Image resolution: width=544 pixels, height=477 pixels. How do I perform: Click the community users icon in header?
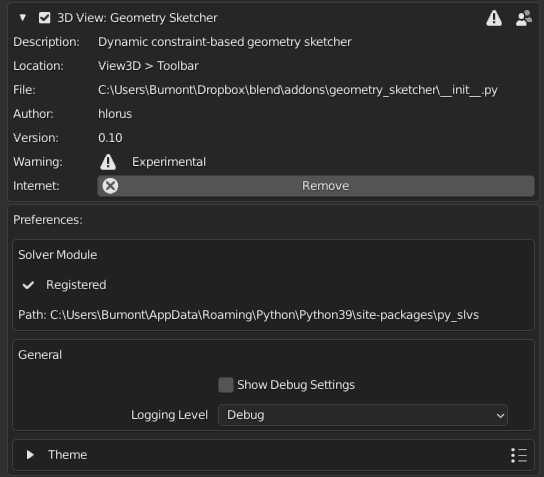click(524, 18)
